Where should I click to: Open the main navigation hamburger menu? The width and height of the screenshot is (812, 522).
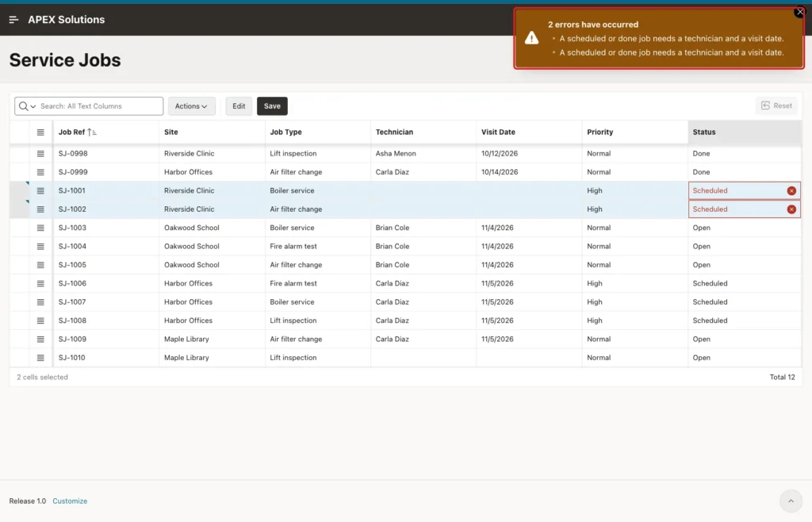click(x=14, y=20)
